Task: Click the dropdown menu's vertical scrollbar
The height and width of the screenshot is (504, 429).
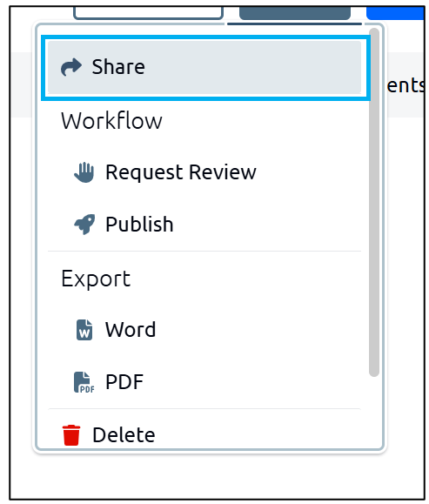Action: click(x=374, y=202)
